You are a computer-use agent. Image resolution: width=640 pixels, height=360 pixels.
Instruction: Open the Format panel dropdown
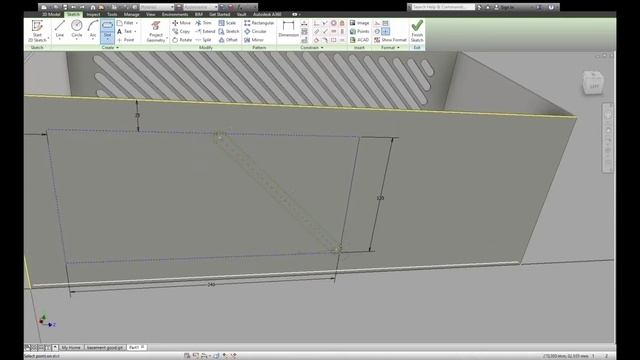click(x=390, y=48)
